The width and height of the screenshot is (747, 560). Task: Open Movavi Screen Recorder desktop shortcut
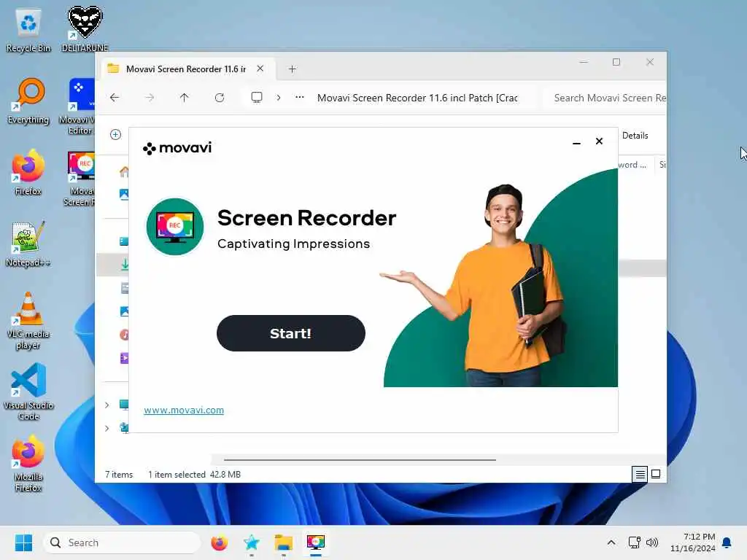point(80,179)
